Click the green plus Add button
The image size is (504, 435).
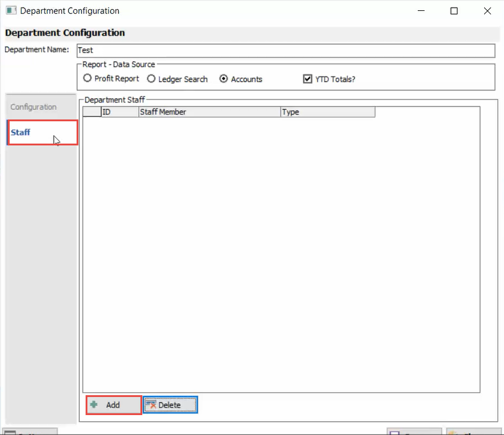click(x=113, y=405)
